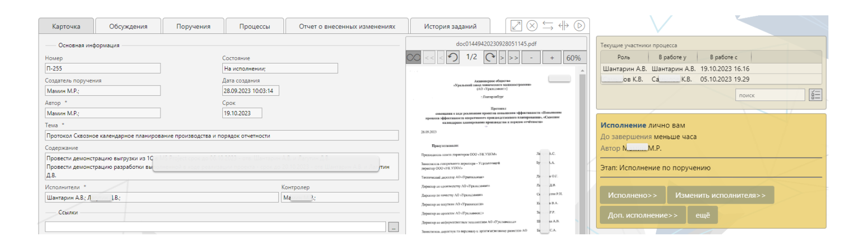The image size is (868, 238).
Task: Zoom in PDF with plus button
Action: tap(552, 58)
